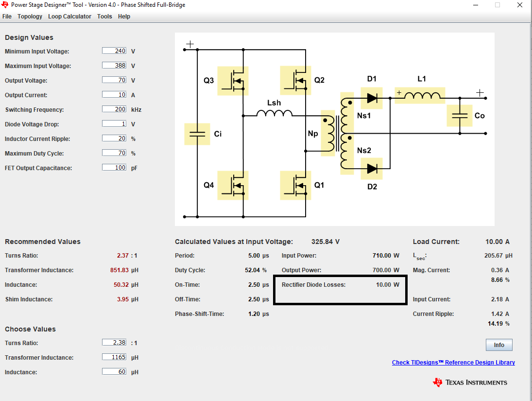Viewport: 532px width, 401px height.
Task: Click the Minimum Input Voltage field
Action: 114,51
